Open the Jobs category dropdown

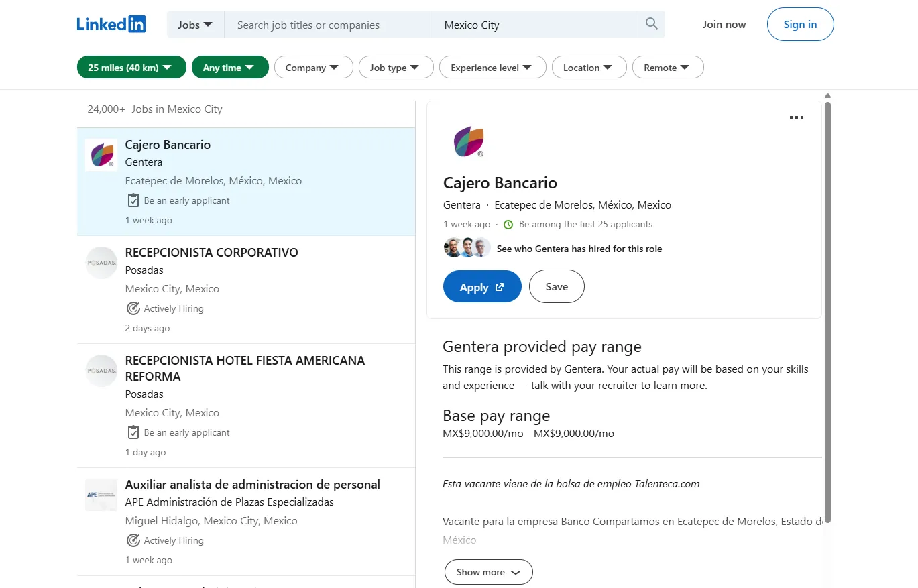[x=195, y=24]
